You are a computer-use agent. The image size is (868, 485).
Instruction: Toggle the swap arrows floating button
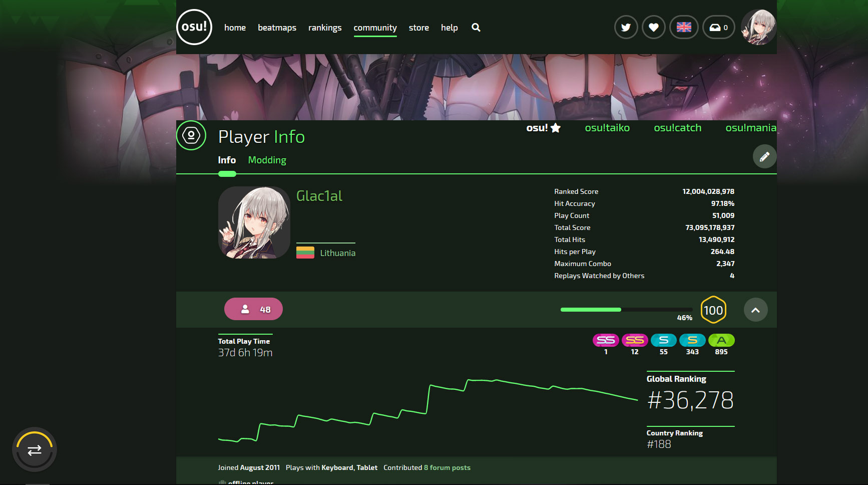tap(35, 450)
